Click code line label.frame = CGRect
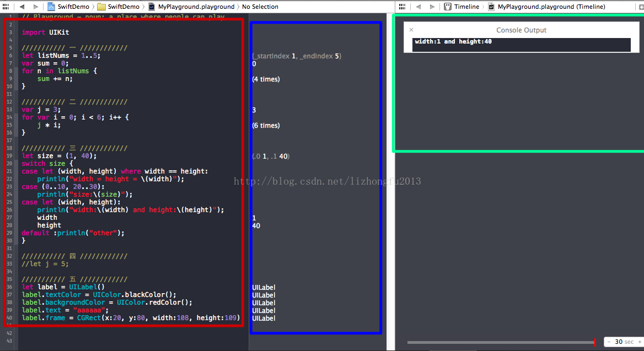This screenshot has width=644, height=351. point(131,318)
